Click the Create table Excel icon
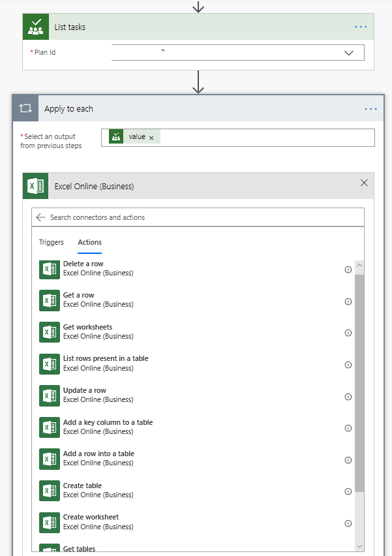 coord(50,491)
